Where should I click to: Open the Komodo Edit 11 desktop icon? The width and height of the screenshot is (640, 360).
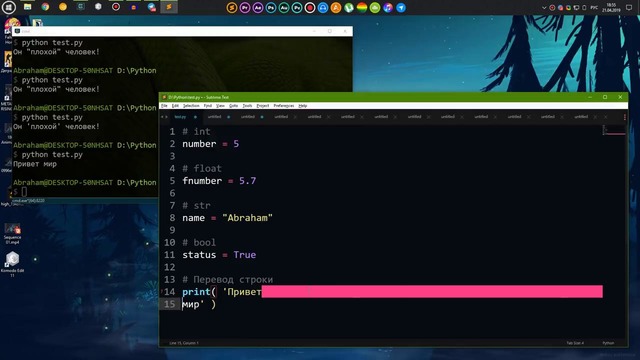pyautogui.click(x=12, y=264)
